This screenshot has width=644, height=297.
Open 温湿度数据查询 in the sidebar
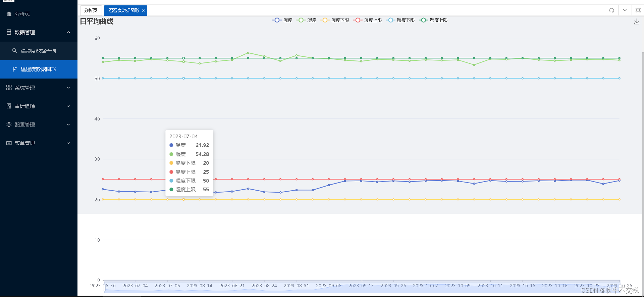pos(39,51)
